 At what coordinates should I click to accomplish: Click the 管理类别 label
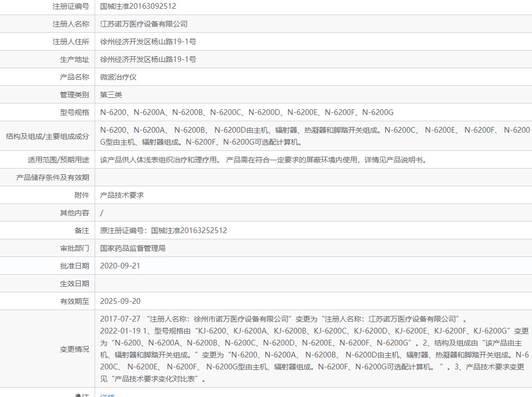tap(74, 95)
